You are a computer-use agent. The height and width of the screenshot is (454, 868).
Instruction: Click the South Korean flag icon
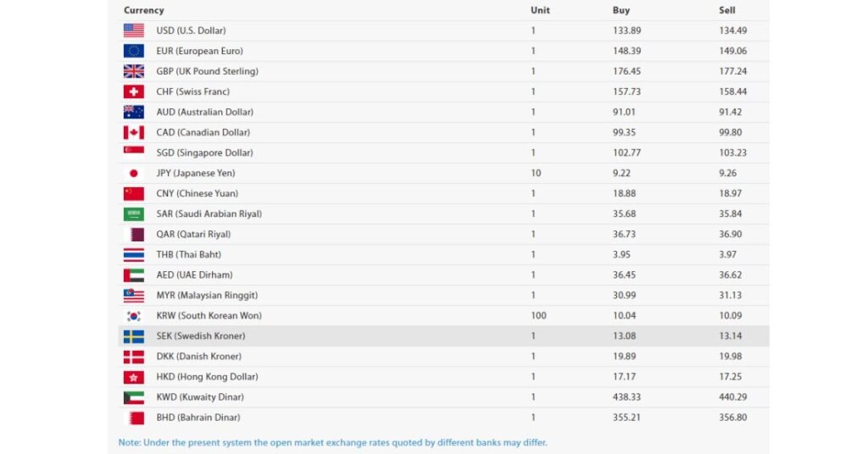(x=133, y=316)
